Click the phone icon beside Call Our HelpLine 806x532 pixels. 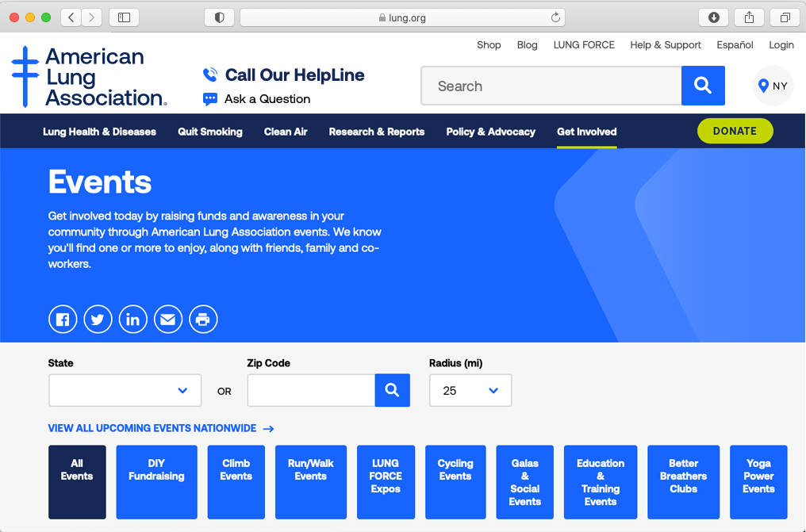[x=210, y=75]
